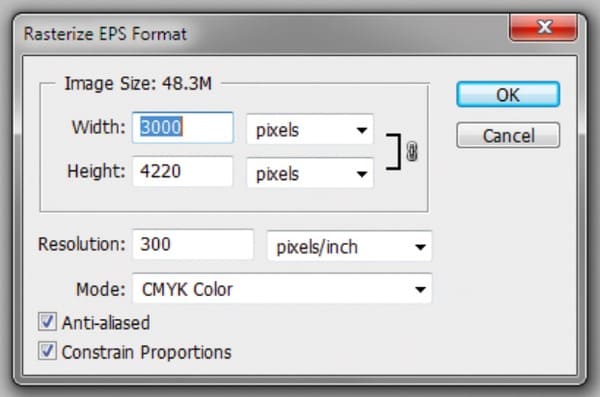Viewport: 600px width, 397px height.
Task: Confirm settings with the OK button
Action: pos(508,95)
